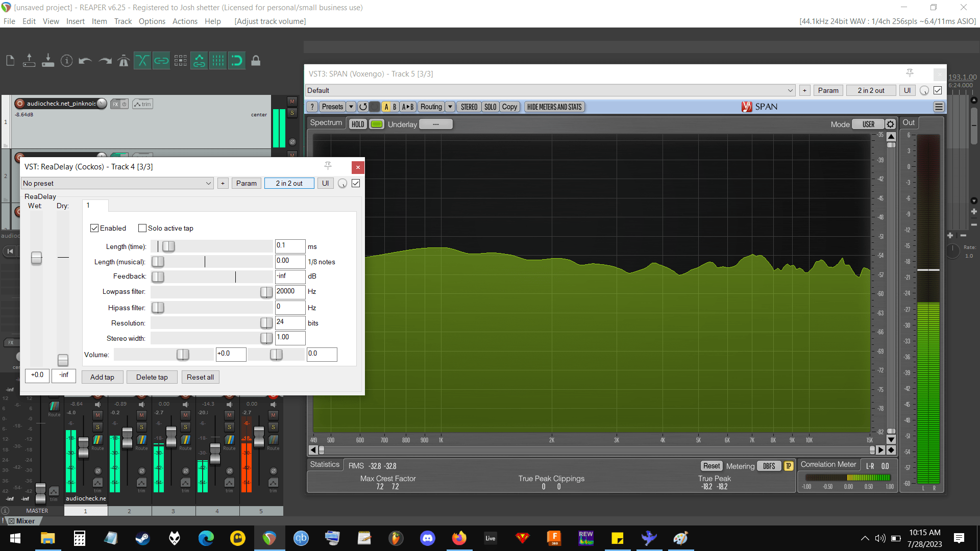Click the Redo arrow icon

tap(105, 61)
